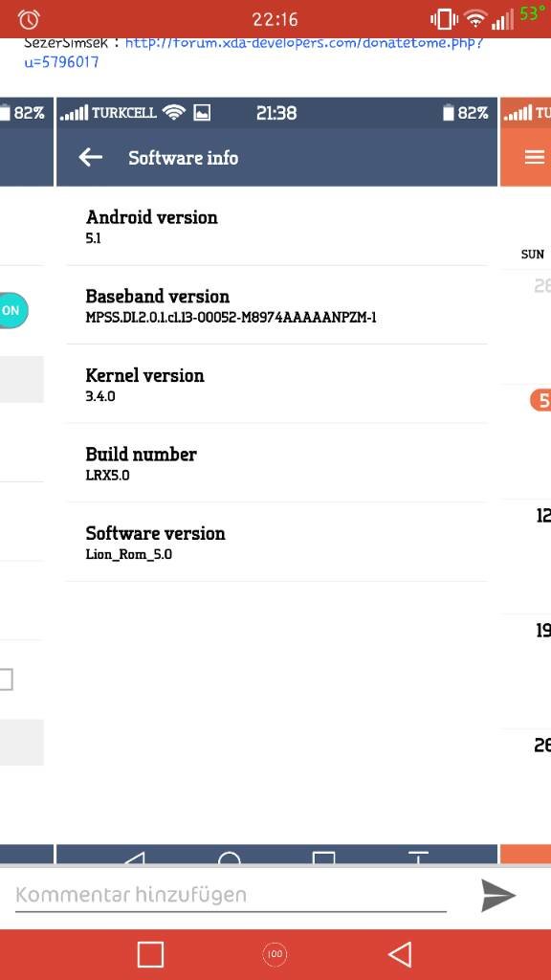
Task: Tap the back triangle navigation button
Action: pos(400,954)
